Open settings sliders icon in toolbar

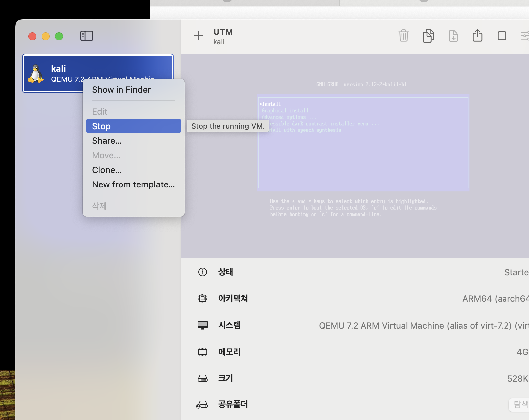[x=525, y=36]
